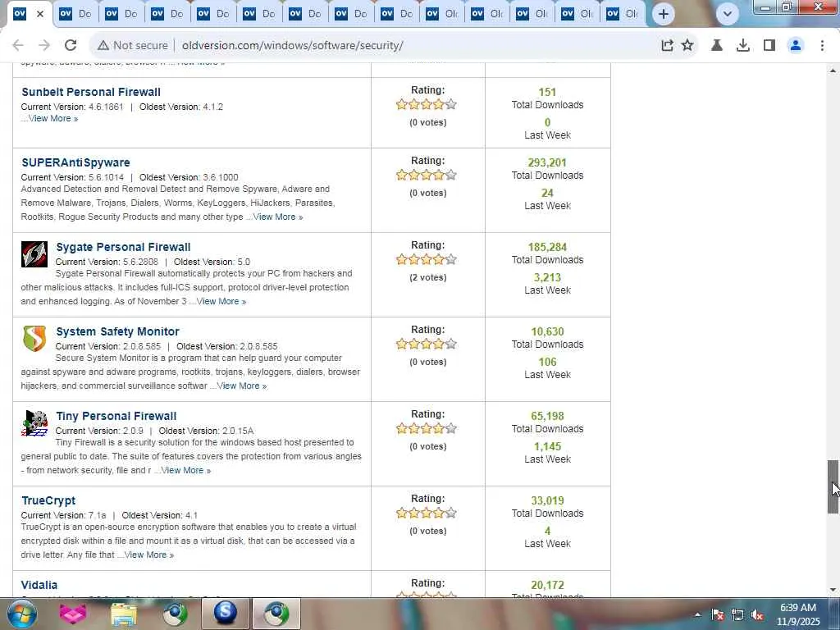The width and height of the screenshot is (840, 630).
Task: Reload the page with refresh icon
Action: tap(71, 46)
